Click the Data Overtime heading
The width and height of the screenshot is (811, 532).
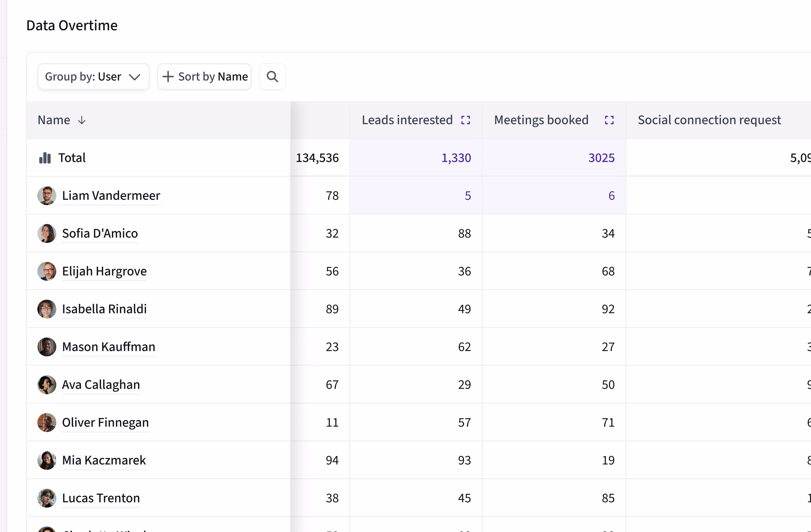tap(72, 26)
